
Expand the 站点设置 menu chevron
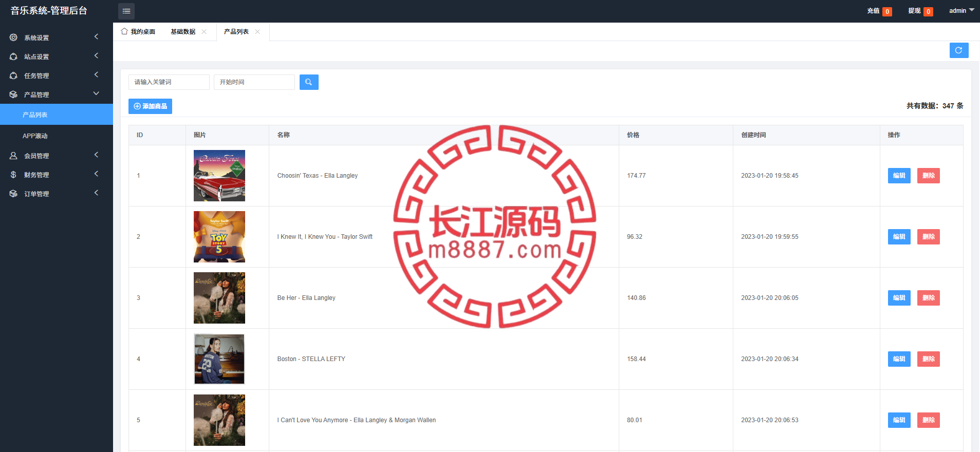pyautogui.click(x=96, y=55)
